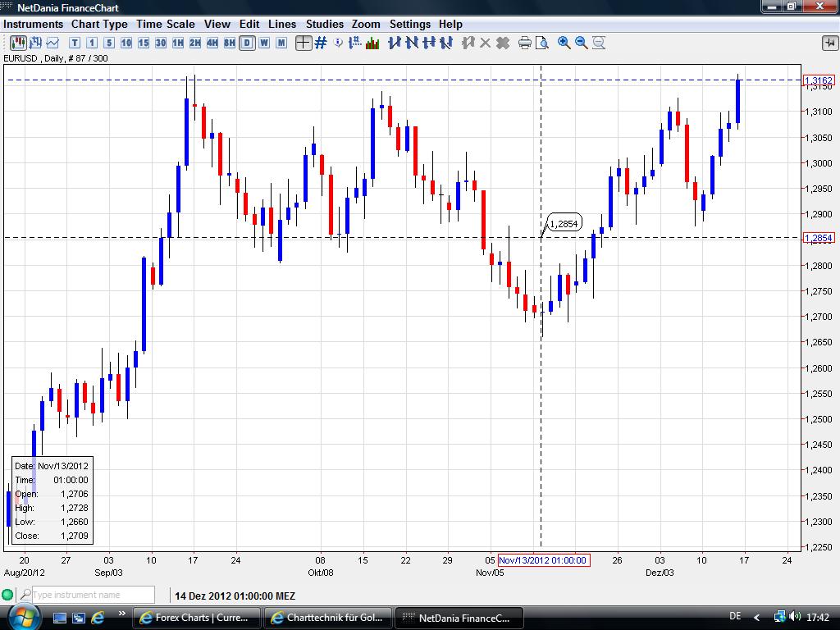Click the volume speaker tray icon
Image resolution: width=840 pixels, height=630 pixels.
(x=795, y=617)
